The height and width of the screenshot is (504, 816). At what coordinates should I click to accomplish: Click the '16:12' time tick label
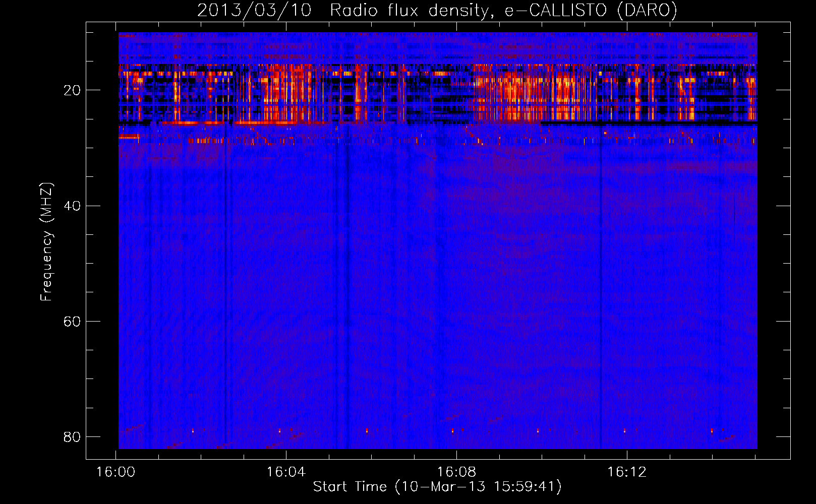627,472
